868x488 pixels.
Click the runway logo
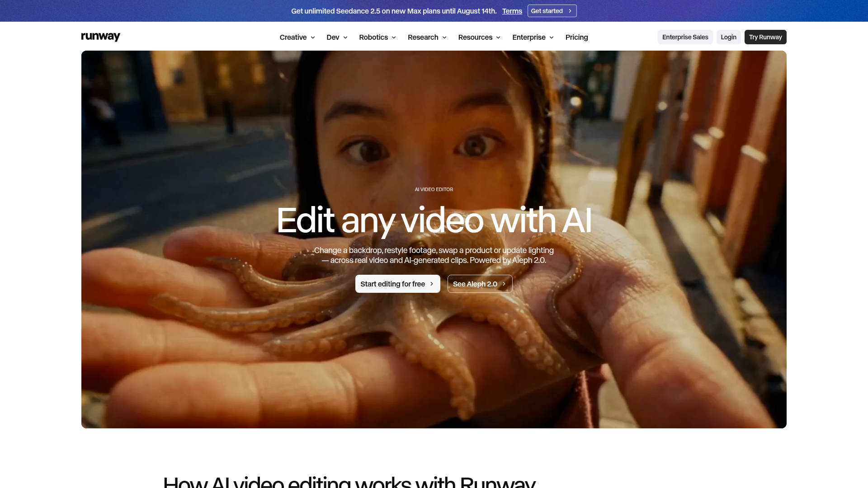(x=100, y=37)
